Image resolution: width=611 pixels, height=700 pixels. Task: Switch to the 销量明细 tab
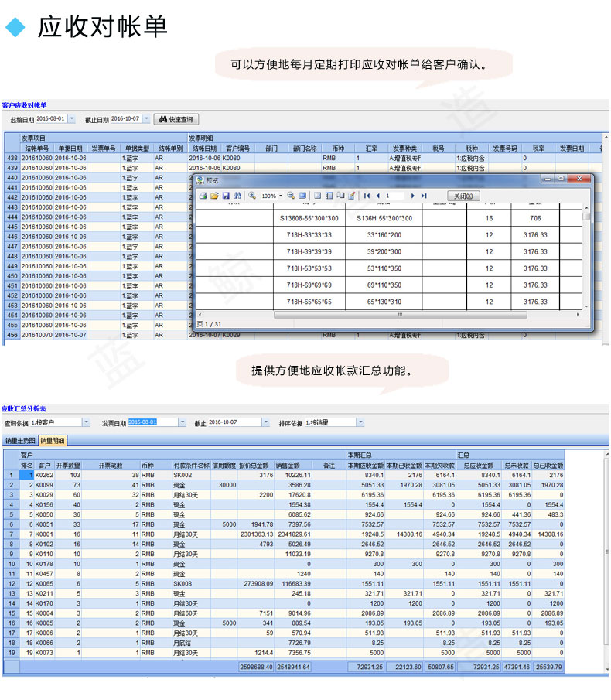[53, 441]
